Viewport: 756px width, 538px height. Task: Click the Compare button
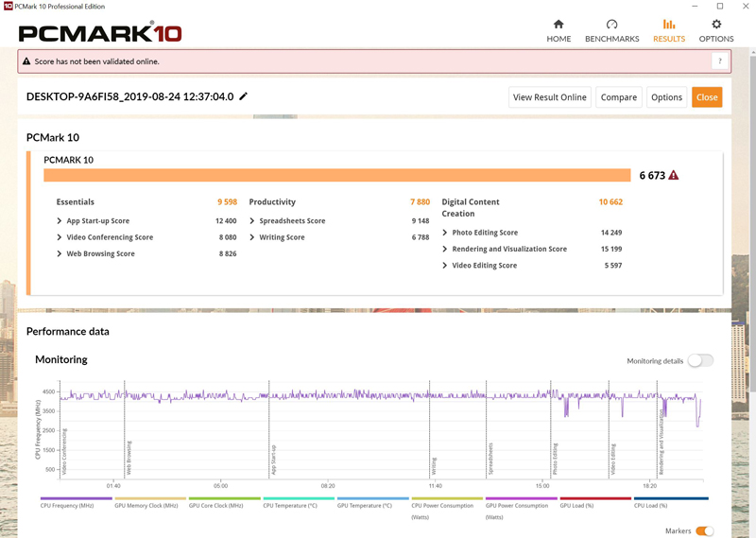(x=618, y=97)
